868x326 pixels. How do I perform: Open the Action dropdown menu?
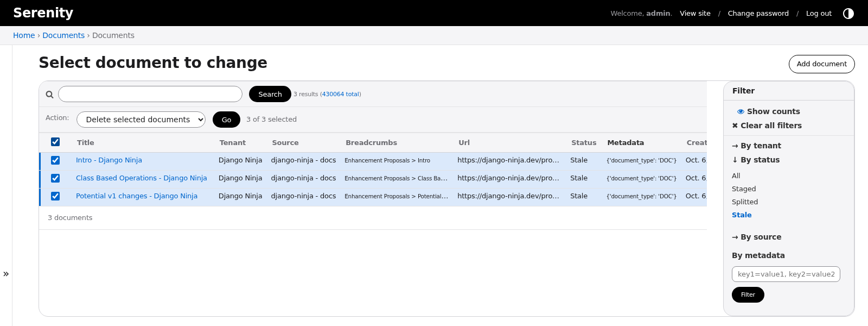click(x=141, y=120)
